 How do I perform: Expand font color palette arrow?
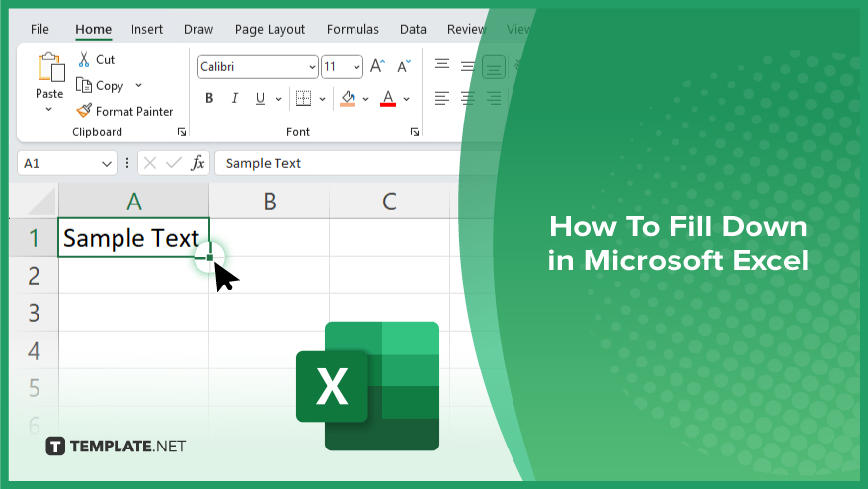pyautogui.click(x=406, y=99)
